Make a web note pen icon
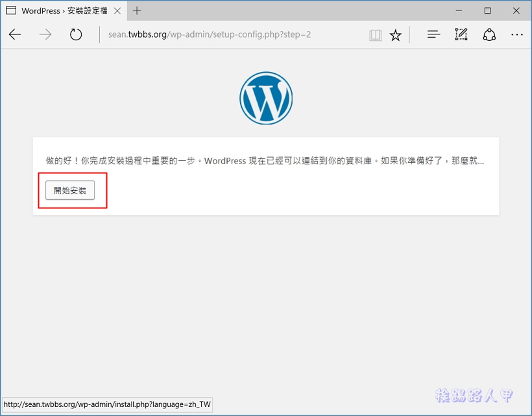Viewport: 532px width, 416px height. [x=461, y=34]
